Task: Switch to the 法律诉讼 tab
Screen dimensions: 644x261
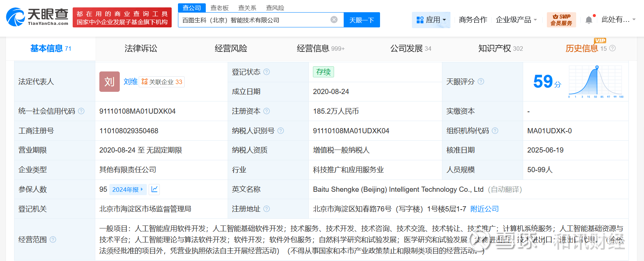Action: pos(141,48)
